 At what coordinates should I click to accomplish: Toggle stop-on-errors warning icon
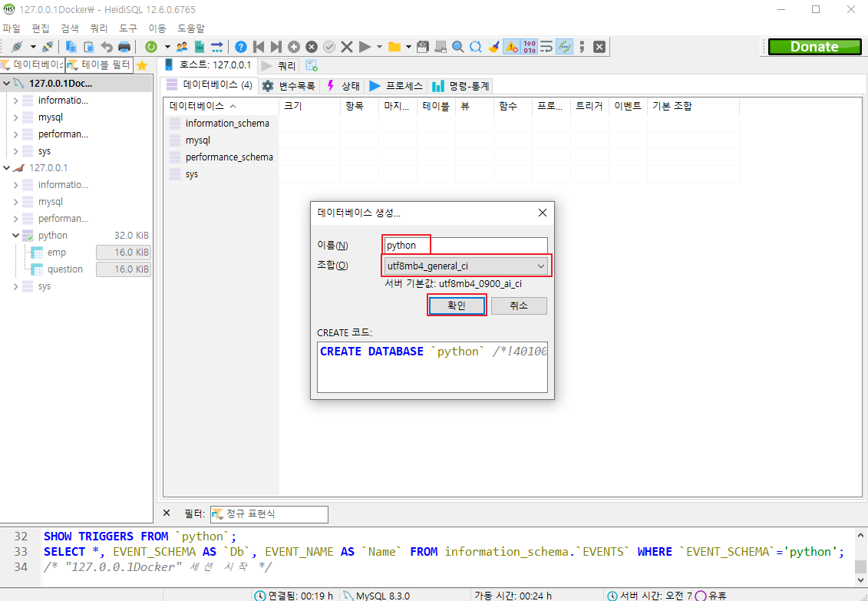click(511, 47)
